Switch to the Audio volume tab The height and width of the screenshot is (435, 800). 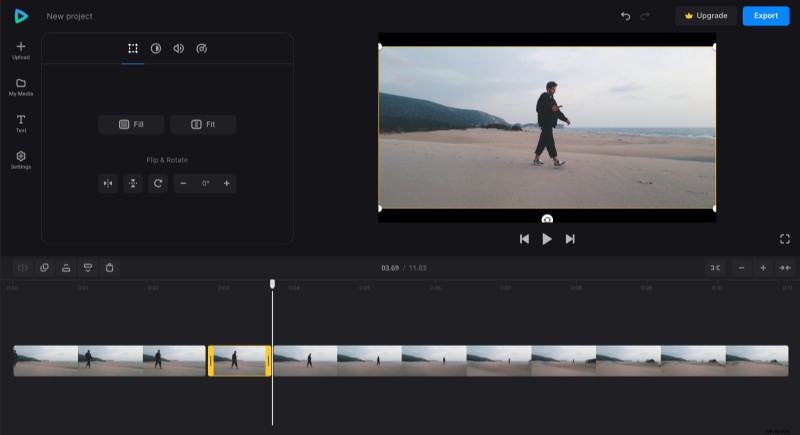(179, 48)
